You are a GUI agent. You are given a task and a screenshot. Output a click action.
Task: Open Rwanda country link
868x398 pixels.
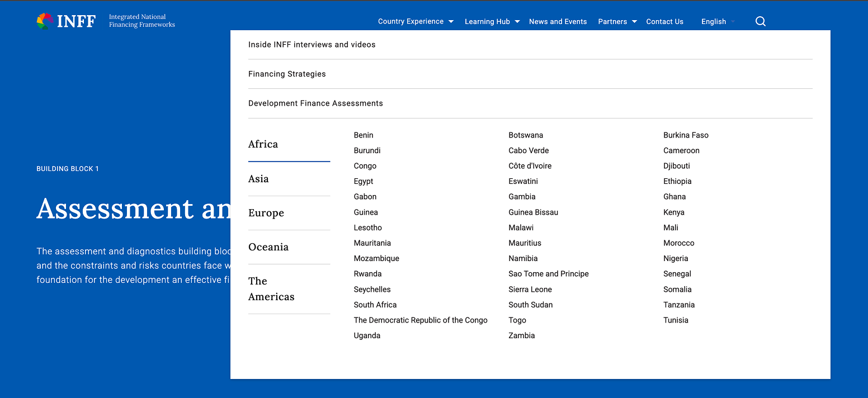pyautogui.click(x=367, y=274)
